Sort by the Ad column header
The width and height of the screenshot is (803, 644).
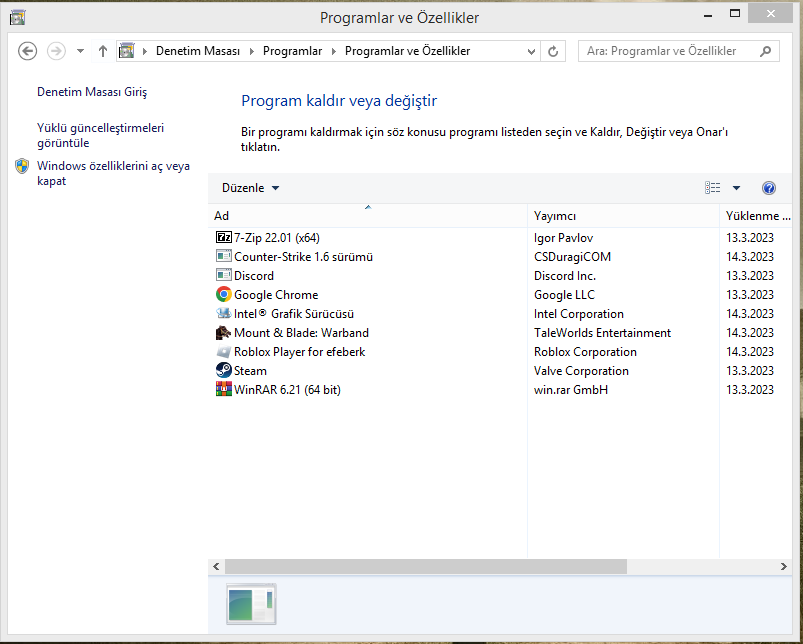click(x=368, y=216)
